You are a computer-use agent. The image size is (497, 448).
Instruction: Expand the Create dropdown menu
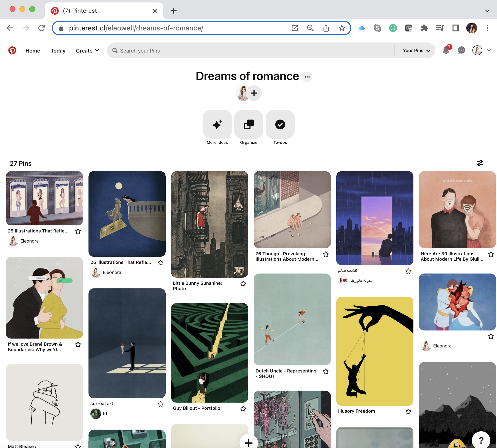coord(88,51)
